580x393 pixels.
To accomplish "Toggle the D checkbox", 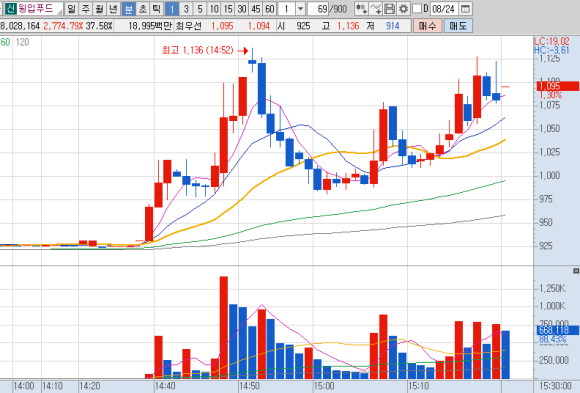I will [x=417, y=9].
